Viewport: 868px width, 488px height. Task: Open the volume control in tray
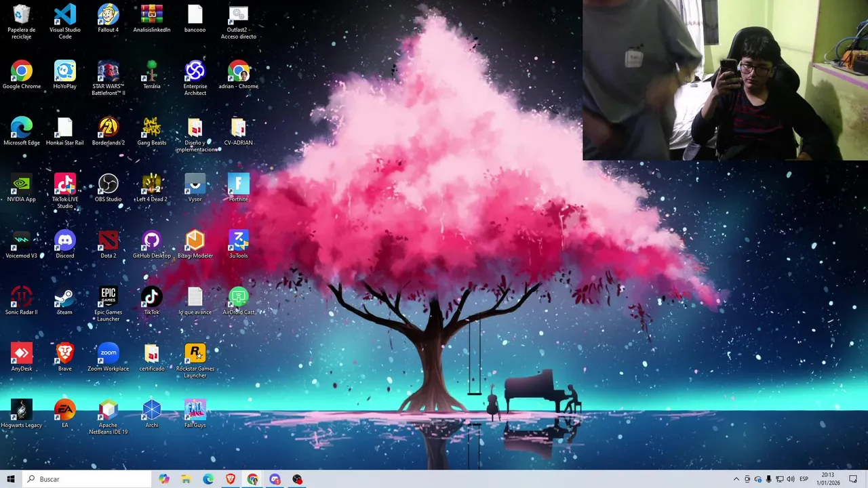coord(791,479)
